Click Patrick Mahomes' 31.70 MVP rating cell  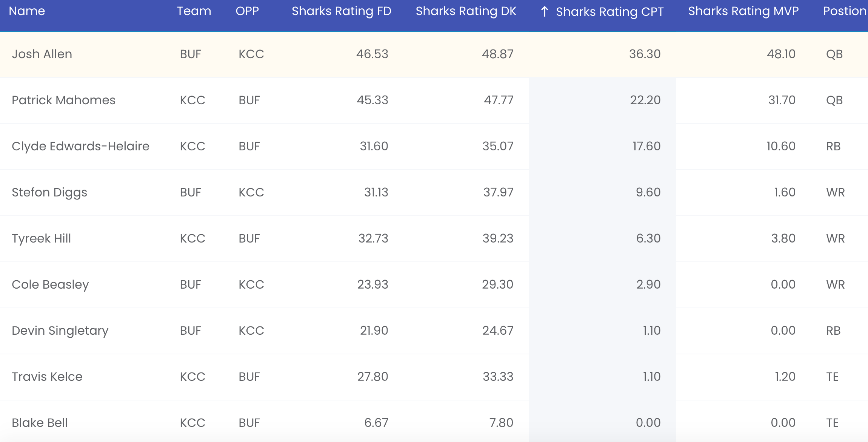click(x=782, y=100)
